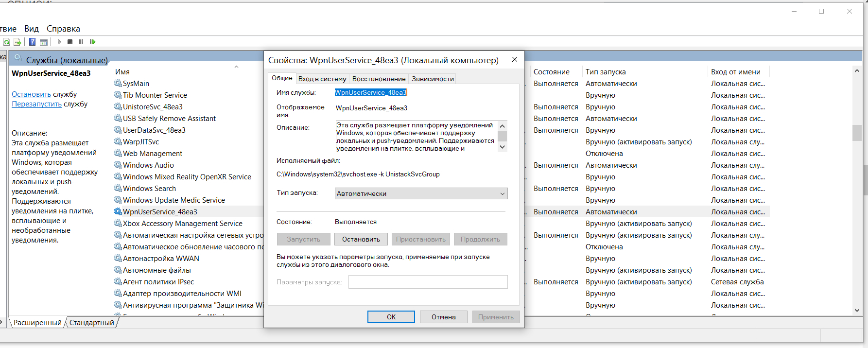Click OK in the properties dialog
Screen dimensions: 868x348
(x=391, y=317)
